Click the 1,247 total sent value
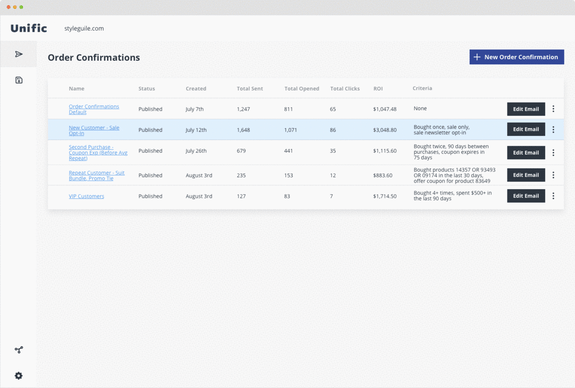This screenshot has height=388, width=575. (x=243, y=109)
